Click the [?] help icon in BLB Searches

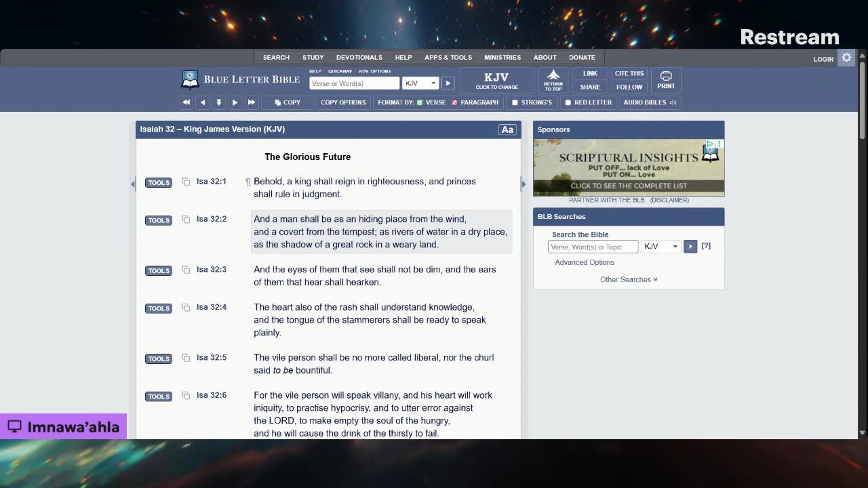click(x=706, y=246)
